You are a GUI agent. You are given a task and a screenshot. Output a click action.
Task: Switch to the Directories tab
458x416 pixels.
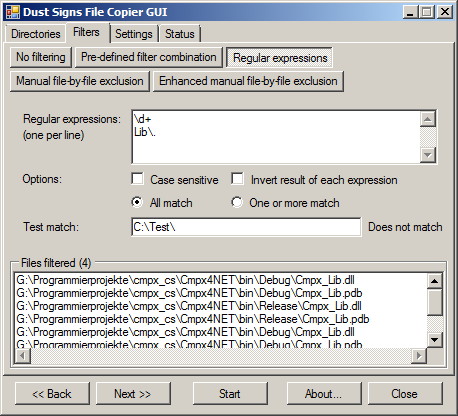(x=35, y=34)
